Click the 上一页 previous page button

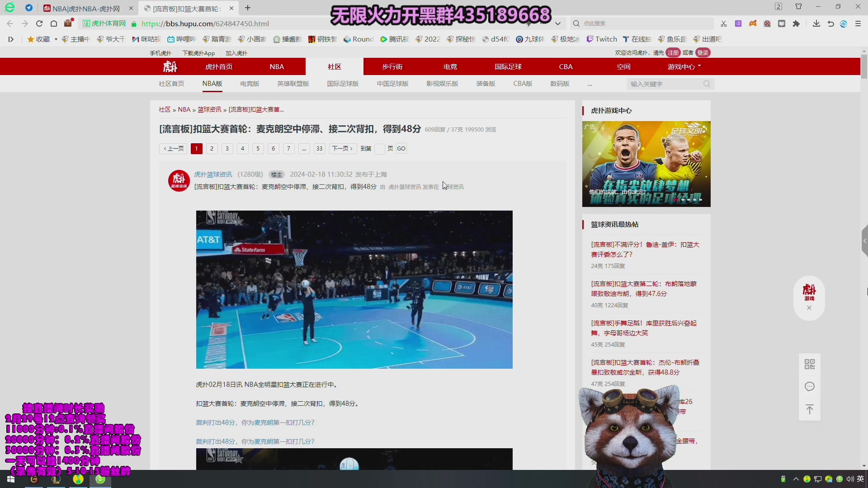click(x=173, y=149)
